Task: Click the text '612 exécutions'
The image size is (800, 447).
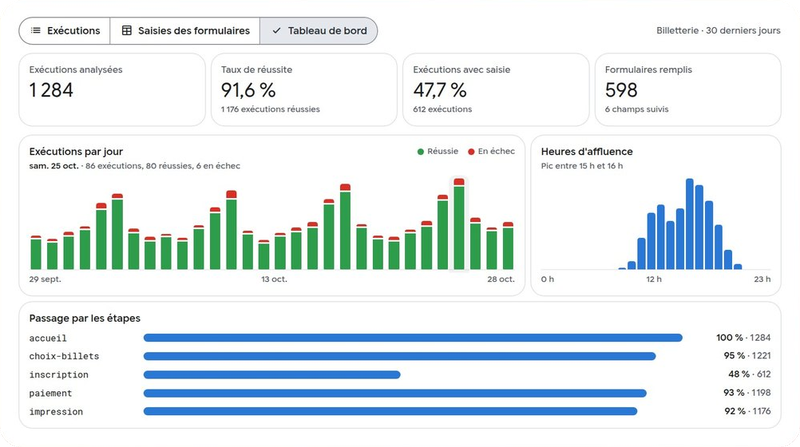Action: pos(442,109)
